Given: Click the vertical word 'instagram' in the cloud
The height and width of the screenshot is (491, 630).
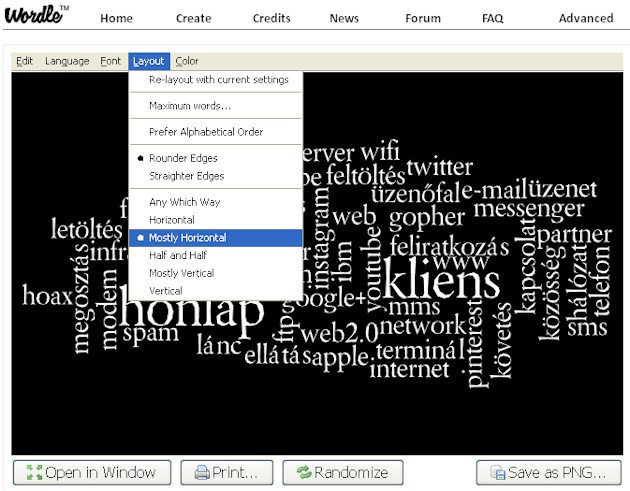Looking at the screenshot, I should 323,238.
